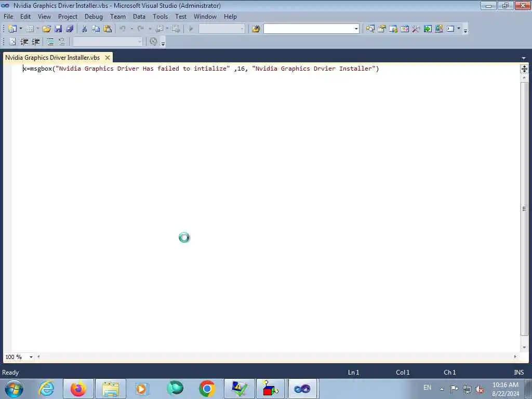Click the horizontal scrollbar right arrow

pyautogui.click(x=515, y=356)
